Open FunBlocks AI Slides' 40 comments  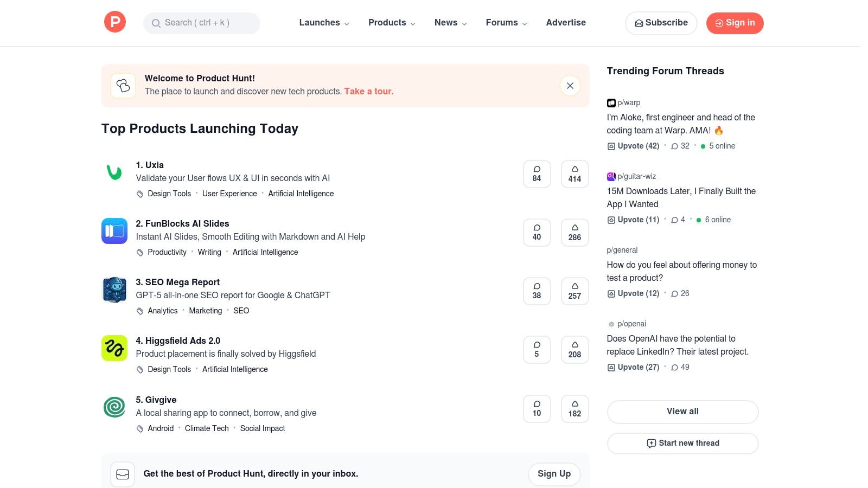click(537, 233)
